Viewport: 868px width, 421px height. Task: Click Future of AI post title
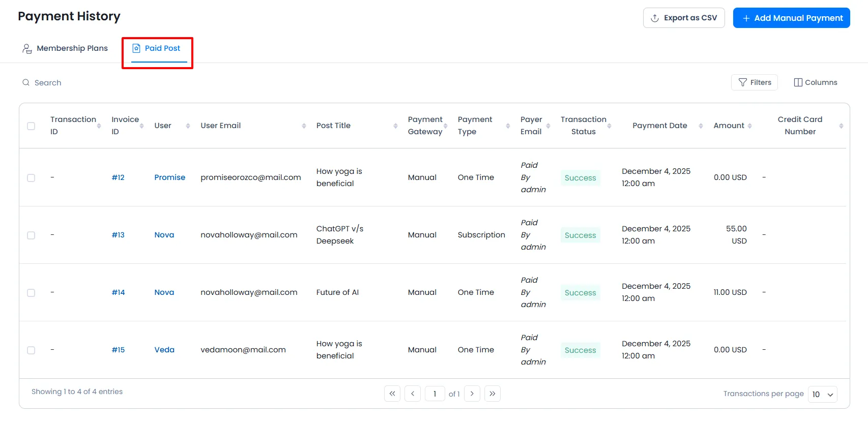pyautogui.click(x=337, y=292)
